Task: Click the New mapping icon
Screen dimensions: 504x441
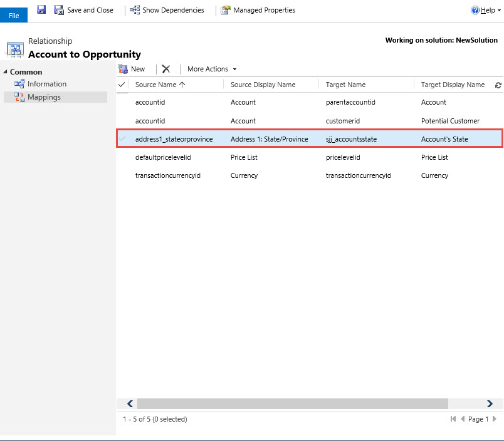Action: point(123,69)
